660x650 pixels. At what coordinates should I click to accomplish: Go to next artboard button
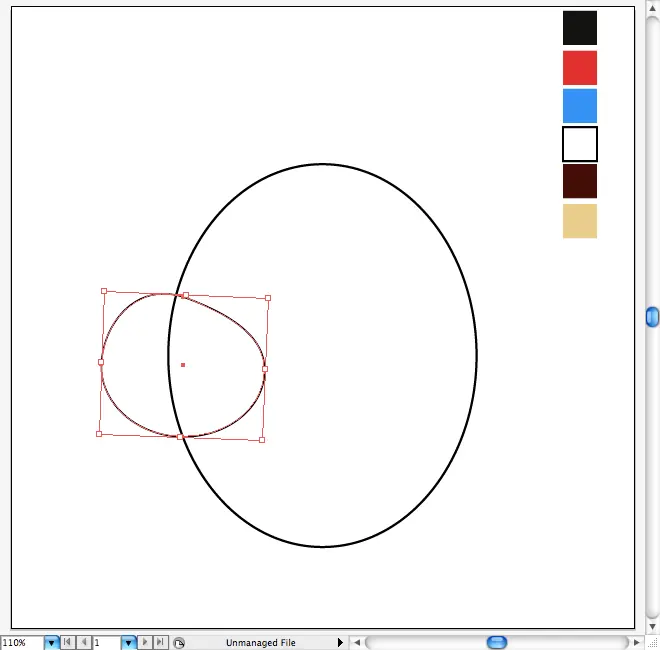pos(145,642)
